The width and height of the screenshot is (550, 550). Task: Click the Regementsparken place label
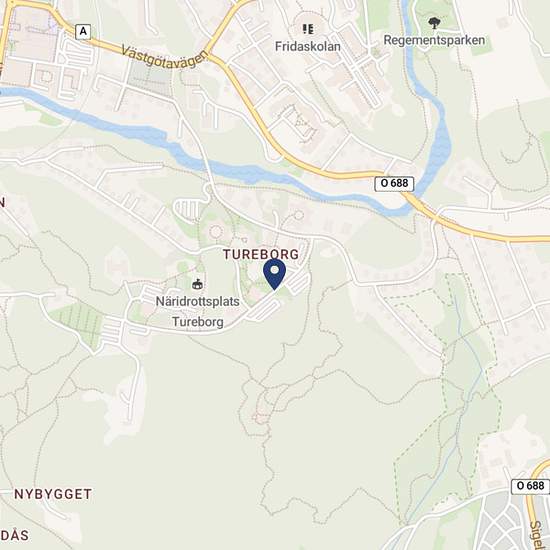tap(434, 40)
